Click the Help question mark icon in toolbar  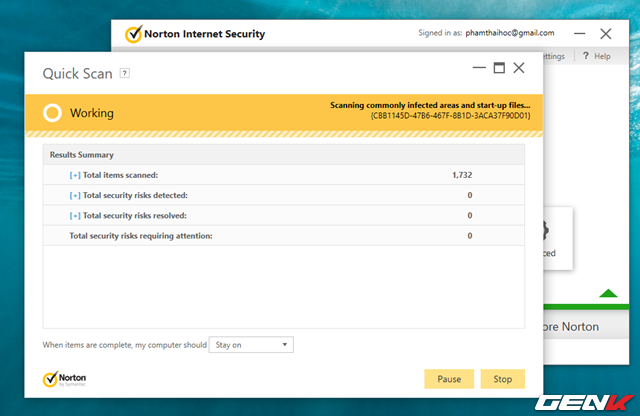point(586,56)
